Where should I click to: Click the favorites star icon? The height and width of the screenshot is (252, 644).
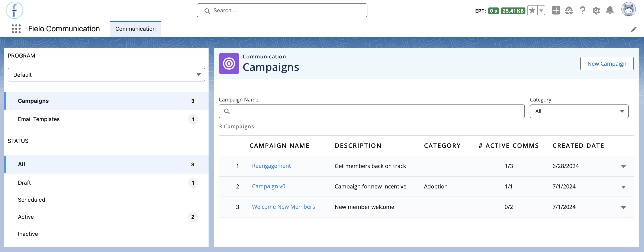point(532,10)
